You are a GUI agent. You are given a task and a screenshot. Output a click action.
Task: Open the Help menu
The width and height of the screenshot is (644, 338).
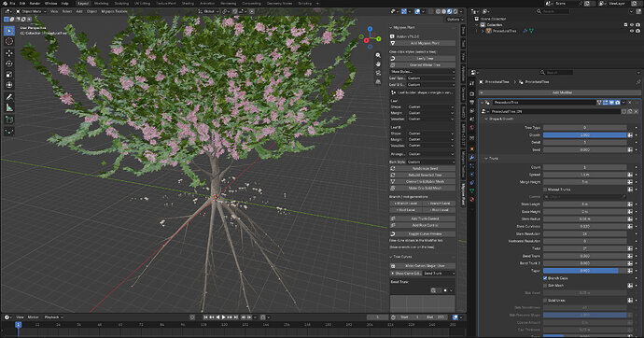point(65,4)
